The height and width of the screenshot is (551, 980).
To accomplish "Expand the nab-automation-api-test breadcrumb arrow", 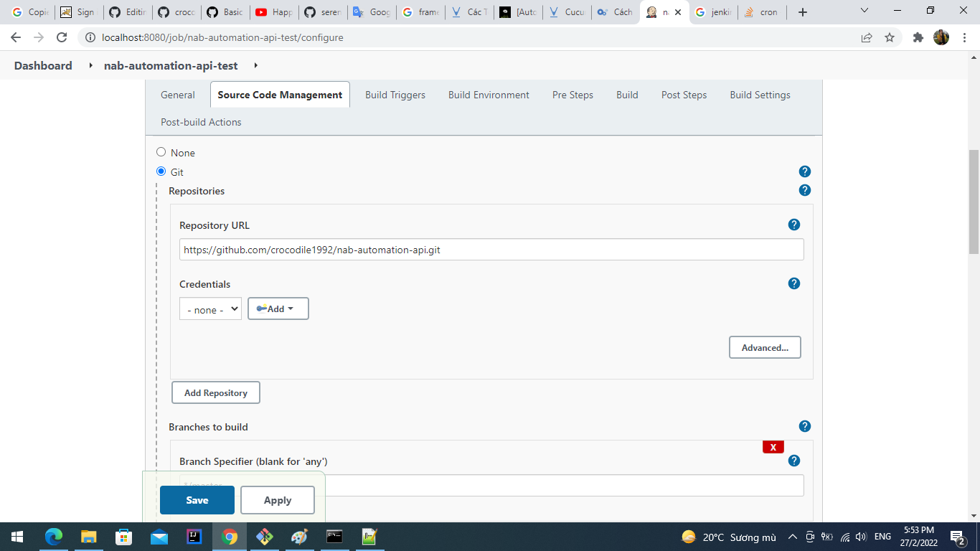I will click(256, 65).
